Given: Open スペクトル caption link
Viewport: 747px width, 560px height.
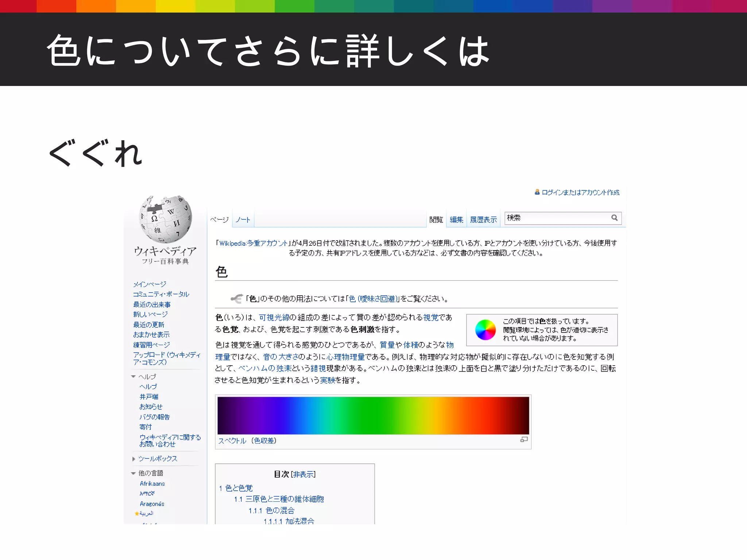Looking at the screenshot, I should point(232,440).
